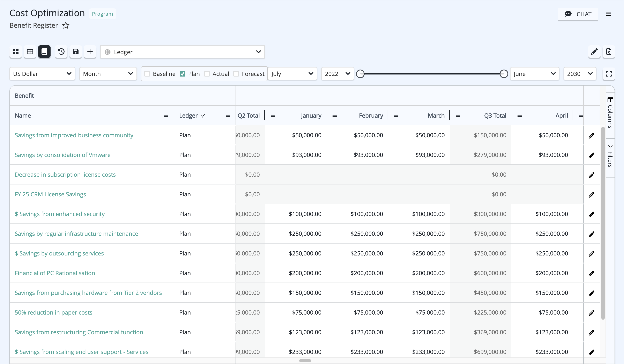Open the US Dollar currency dropdown
Image resolution: width=624 pixels, height=364 pixels.
pos(42,74)
